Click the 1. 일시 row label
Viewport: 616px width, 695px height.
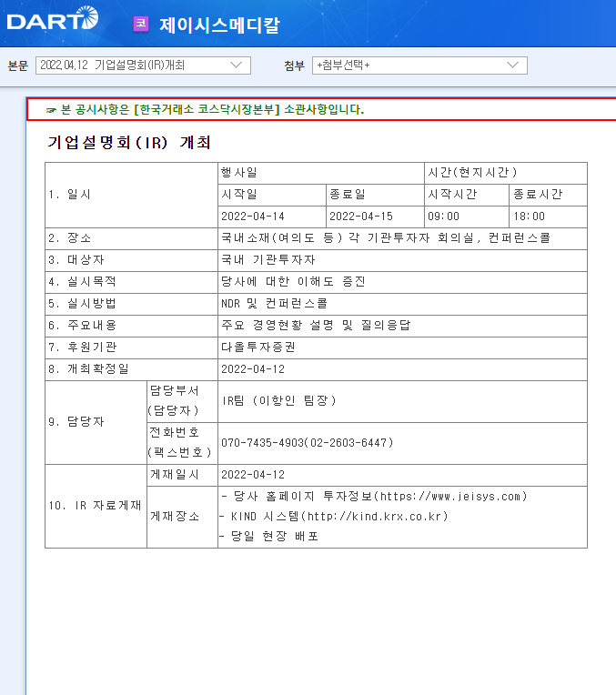(x=131, y=195)
